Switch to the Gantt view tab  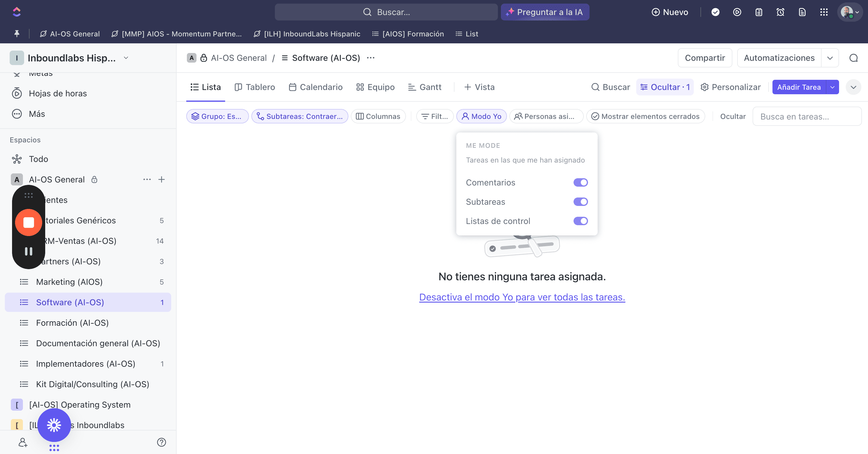coord(425,87)
